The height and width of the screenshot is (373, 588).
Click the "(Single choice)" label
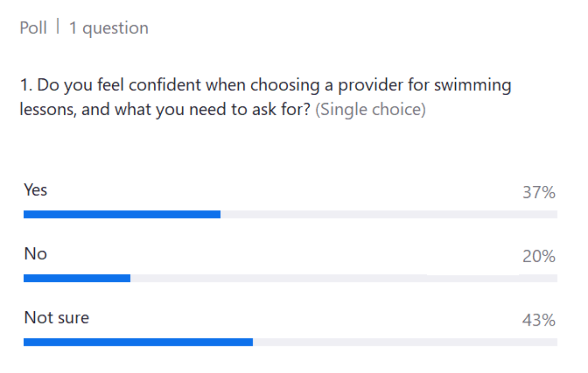(x=370, y=109)
